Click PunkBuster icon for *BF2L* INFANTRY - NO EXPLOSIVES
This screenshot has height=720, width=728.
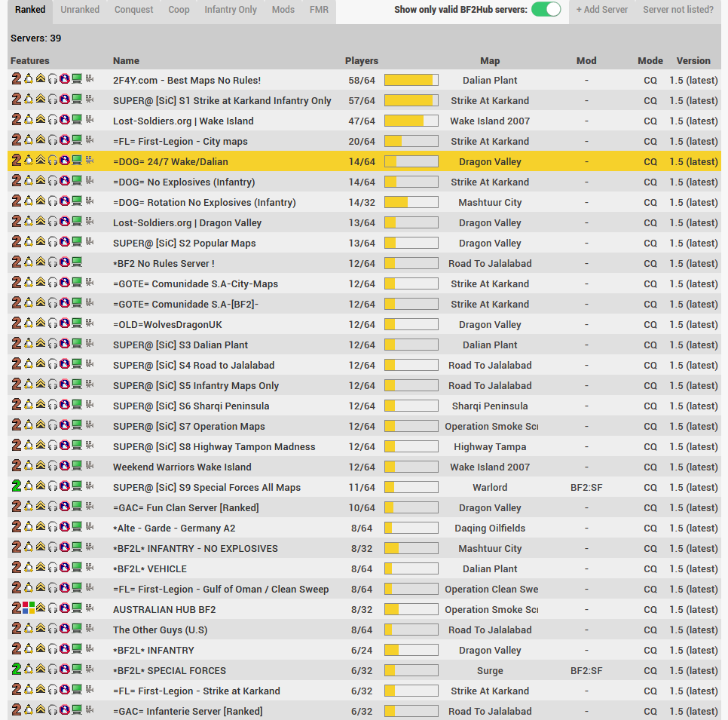[x=65, y=547]
